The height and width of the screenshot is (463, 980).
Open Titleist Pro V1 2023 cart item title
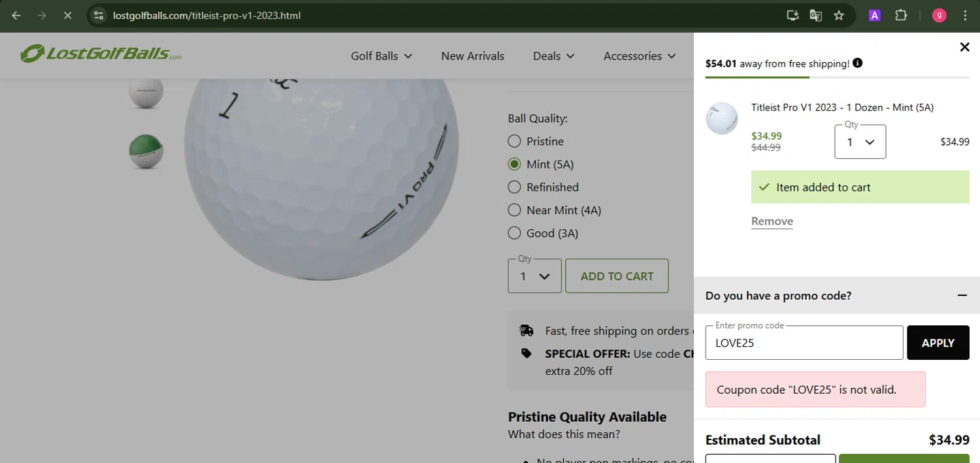click(x=842, y=107)
